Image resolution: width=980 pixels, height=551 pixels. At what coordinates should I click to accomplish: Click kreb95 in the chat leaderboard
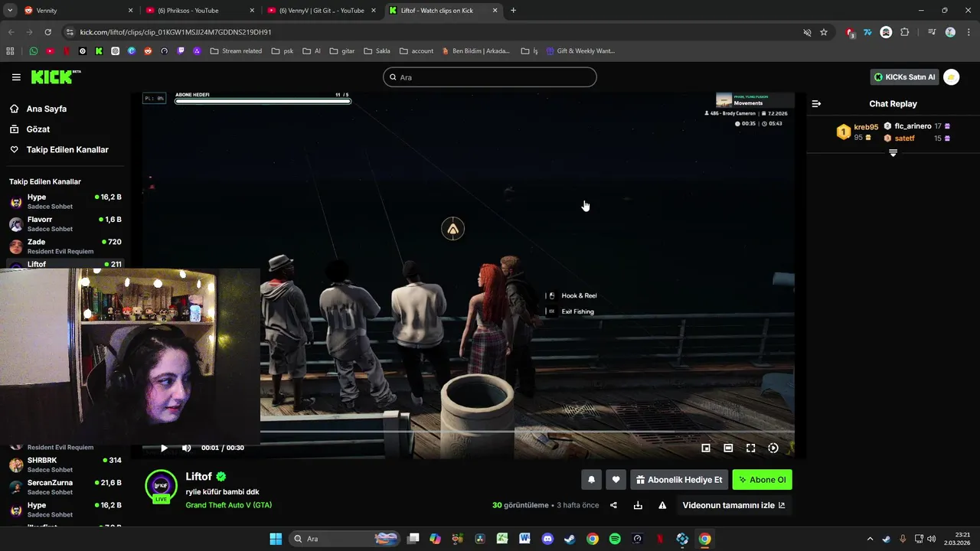click(x=866, y=127)
